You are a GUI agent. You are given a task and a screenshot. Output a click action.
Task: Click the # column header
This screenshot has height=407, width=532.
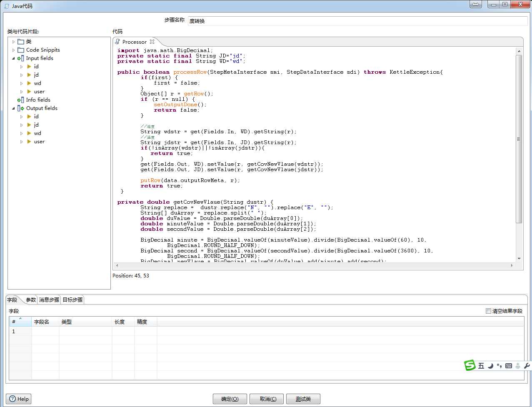20,322
